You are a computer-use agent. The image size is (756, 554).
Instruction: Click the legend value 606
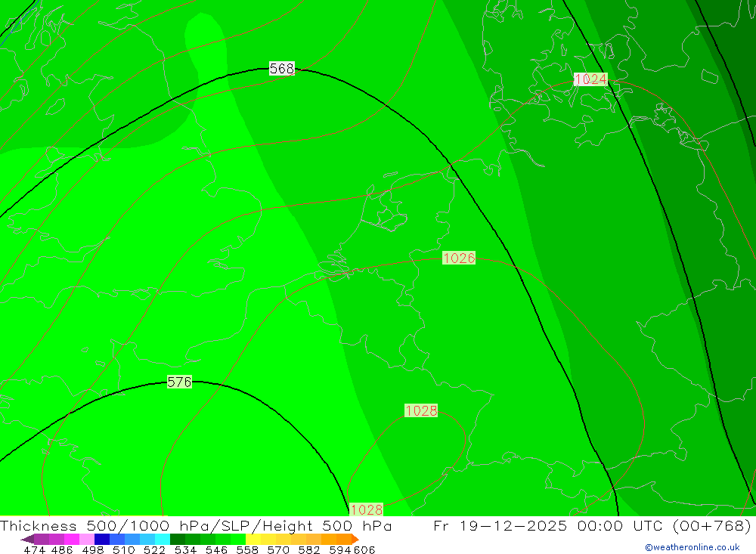(x=364, y=549)
